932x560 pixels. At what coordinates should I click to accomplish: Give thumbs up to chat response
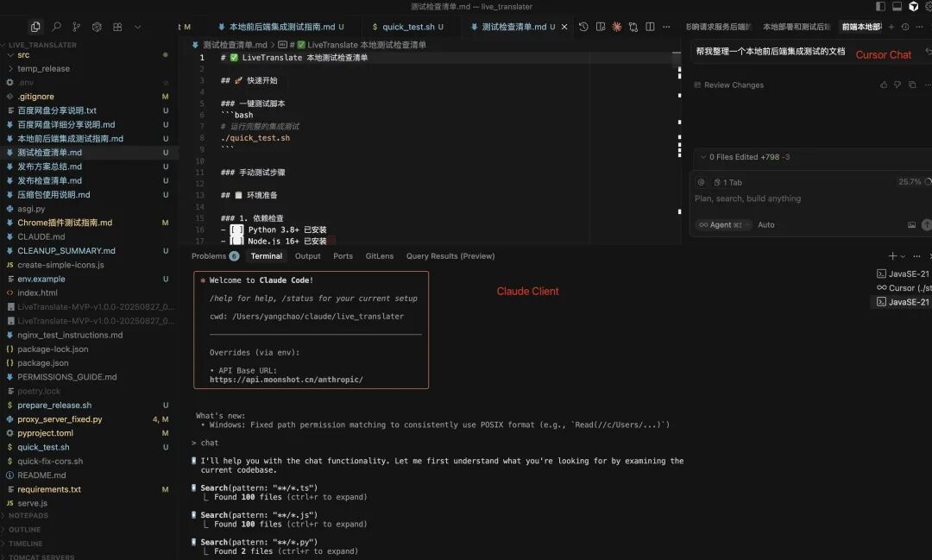pos(884,85)
